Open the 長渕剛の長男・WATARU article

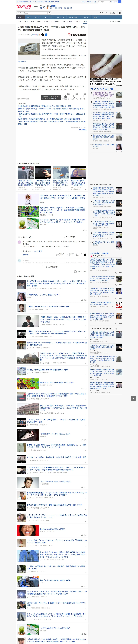pos(56,604)
